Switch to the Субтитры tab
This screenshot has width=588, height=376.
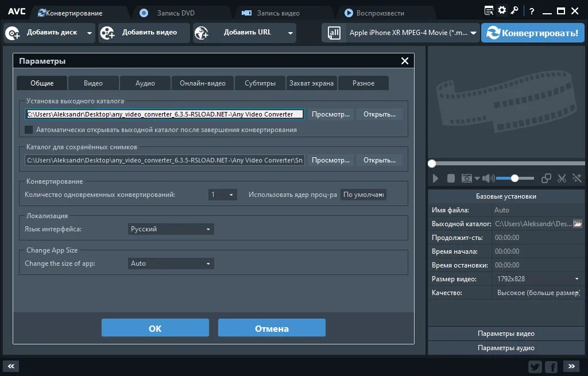click(x=260, y=83)
